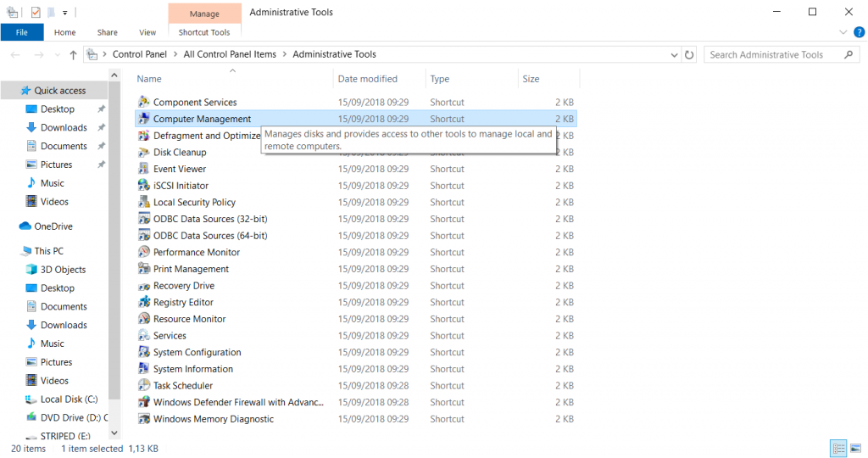This screenshot has width=868, height=458.
Task: Select the Registry Editor icon
Action: coord(144,302)
